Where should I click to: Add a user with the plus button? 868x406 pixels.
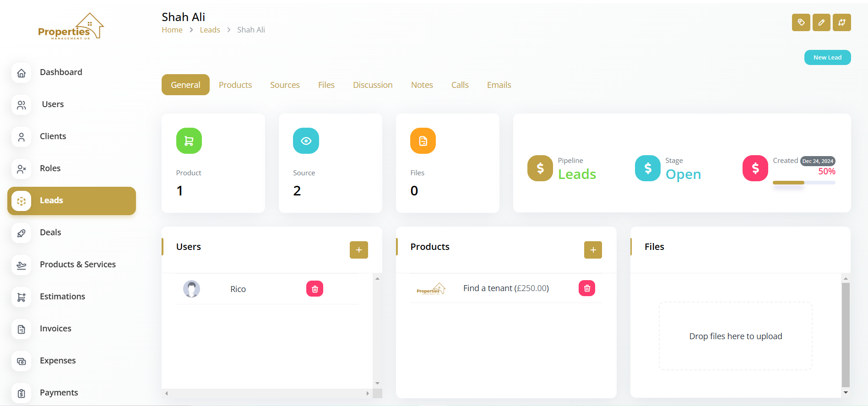pos(358,250)
